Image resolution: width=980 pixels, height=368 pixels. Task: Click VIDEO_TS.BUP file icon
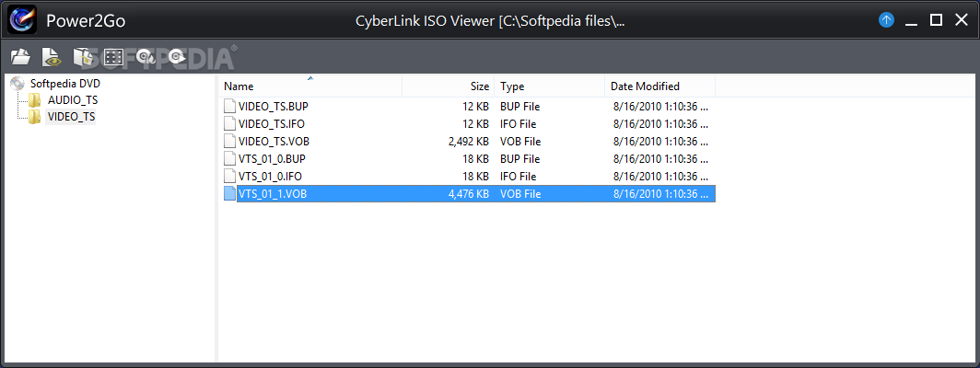[x=230, y=106]
